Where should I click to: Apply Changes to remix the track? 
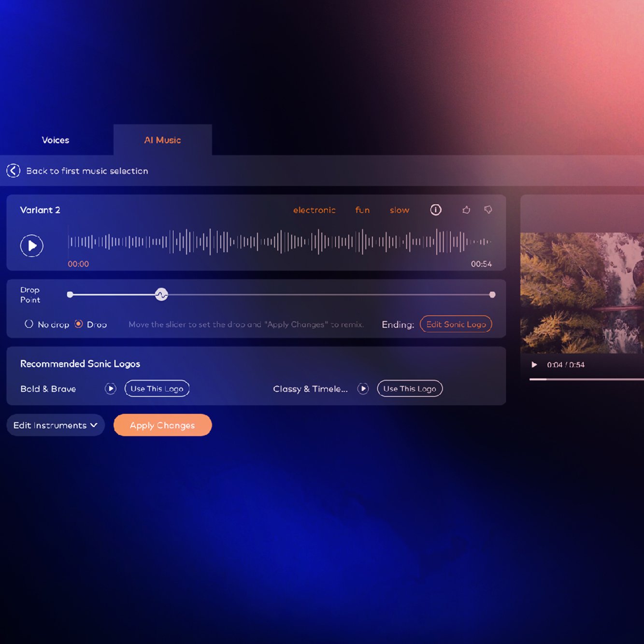coord(162,425)
